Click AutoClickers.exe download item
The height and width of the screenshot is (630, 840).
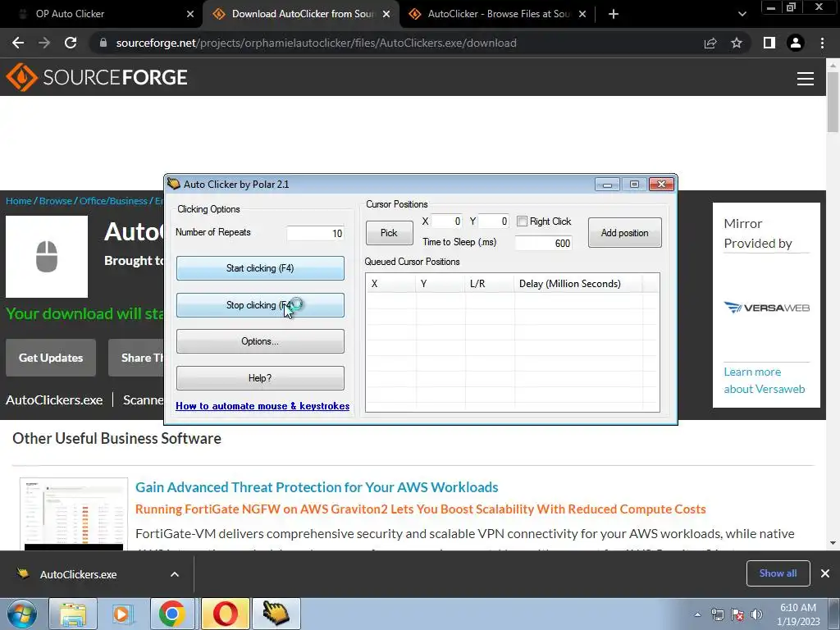[x=78, y=574]
